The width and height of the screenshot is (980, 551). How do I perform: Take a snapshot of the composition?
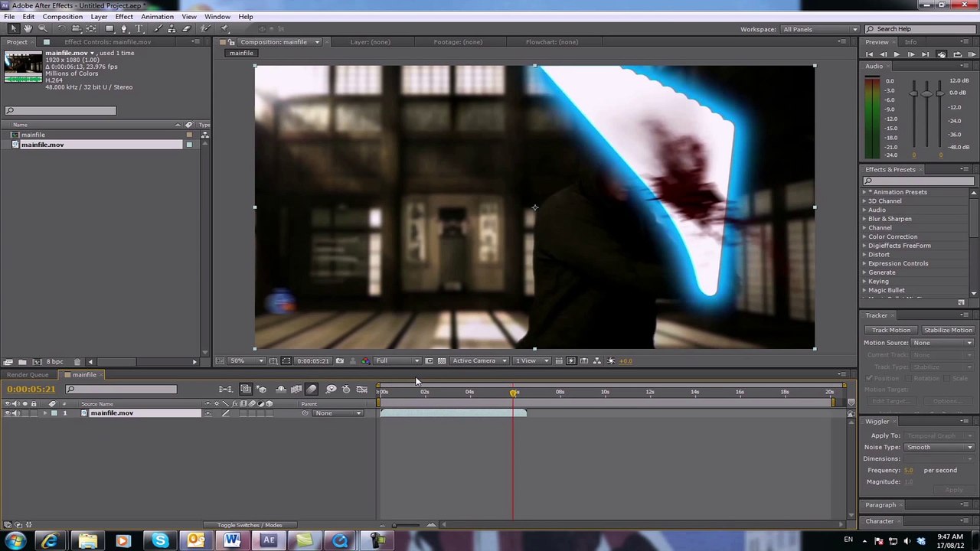pos(339,361)
